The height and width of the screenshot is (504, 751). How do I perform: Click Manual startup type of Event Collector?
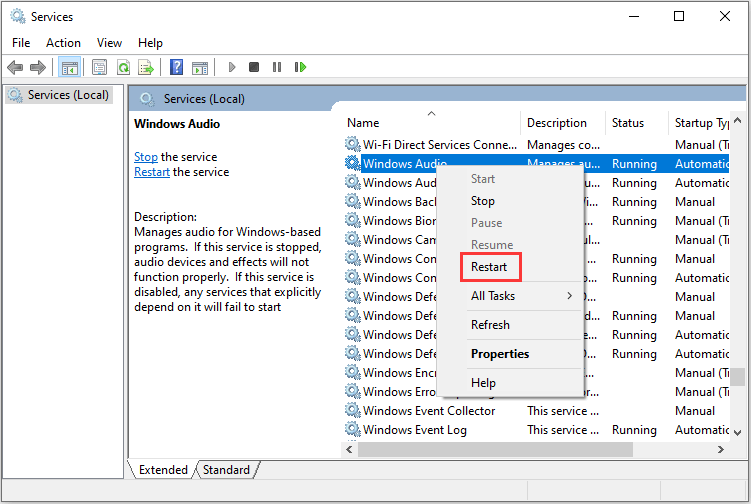(x=694, y=411)
